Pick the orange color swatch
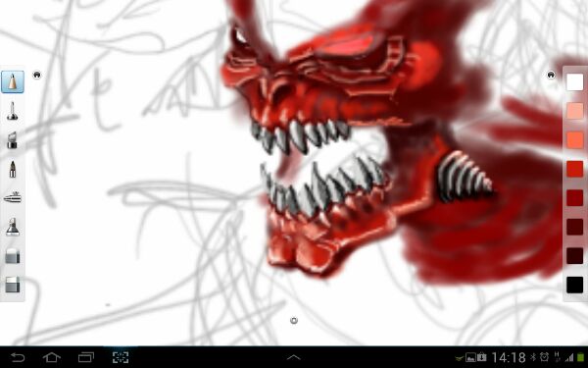 pyautogui.click(x=575, y=140)
